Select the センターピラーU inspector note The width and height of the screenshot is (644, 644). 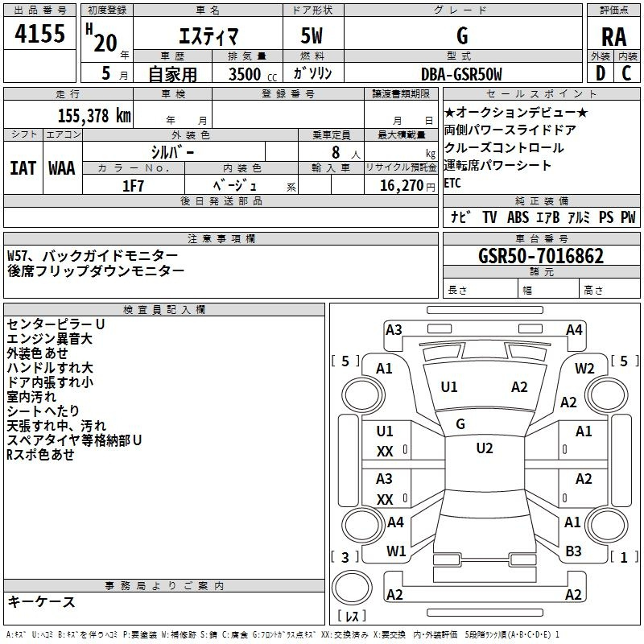tap(56, 324)
